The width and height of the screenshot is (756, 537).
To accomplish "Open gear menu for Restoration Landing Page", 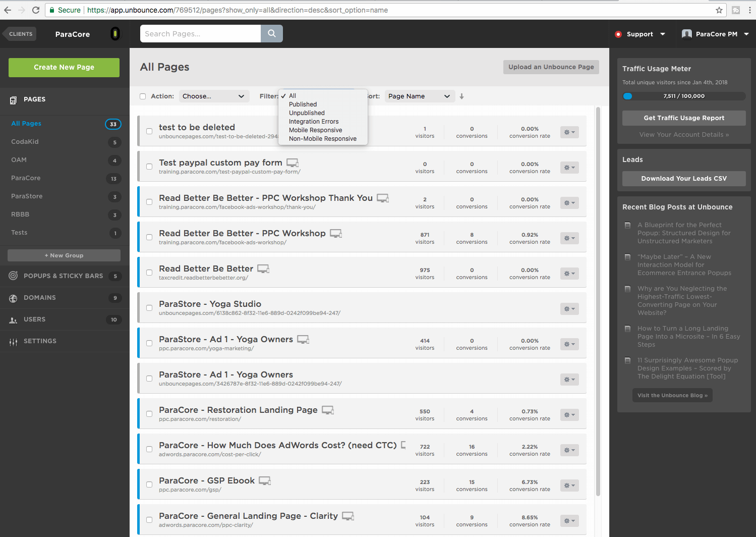I will click(x=569, y=415).
